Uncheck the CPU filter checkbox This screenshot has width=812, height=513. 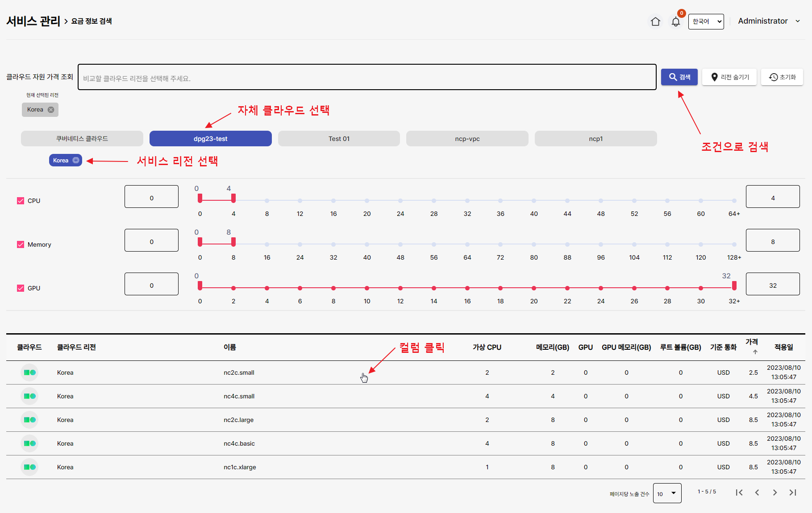[20, 200]
